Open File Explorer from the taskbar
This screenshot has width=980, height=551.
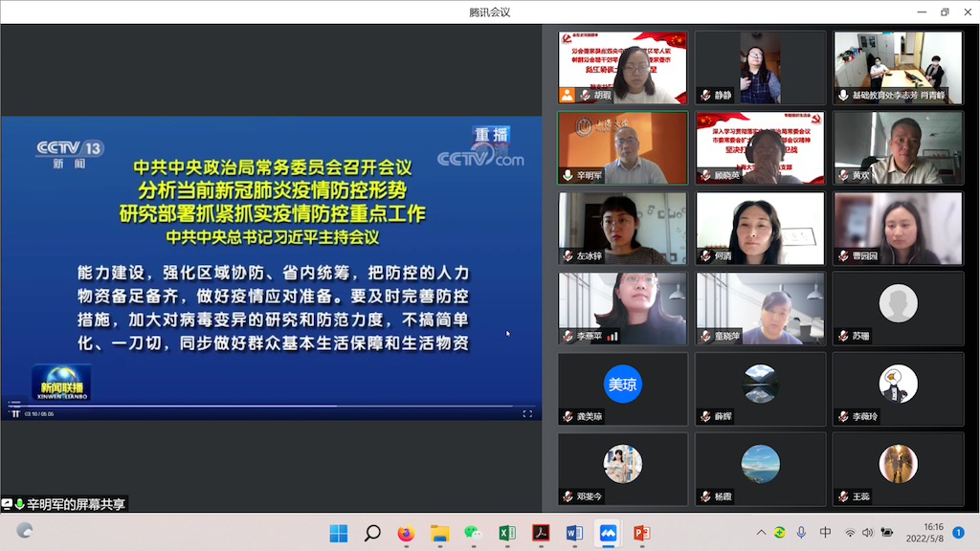click(439, 533)
